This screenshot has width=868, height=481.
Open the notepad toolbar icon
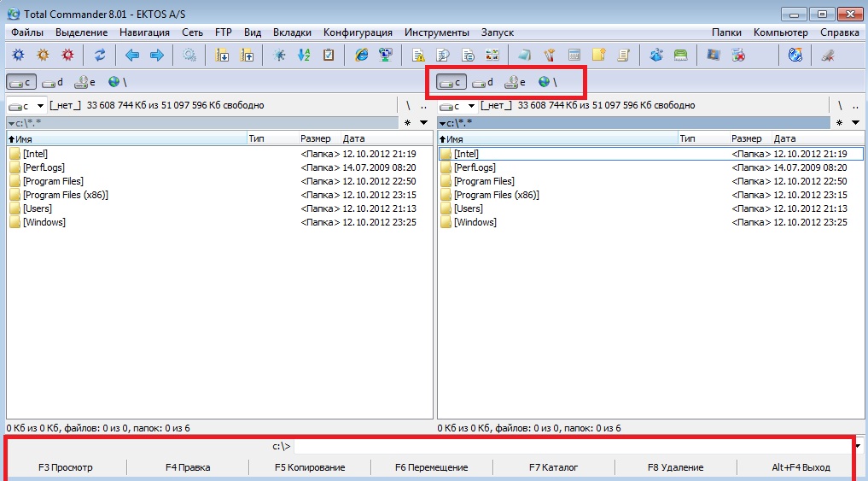tap(524, 55)
